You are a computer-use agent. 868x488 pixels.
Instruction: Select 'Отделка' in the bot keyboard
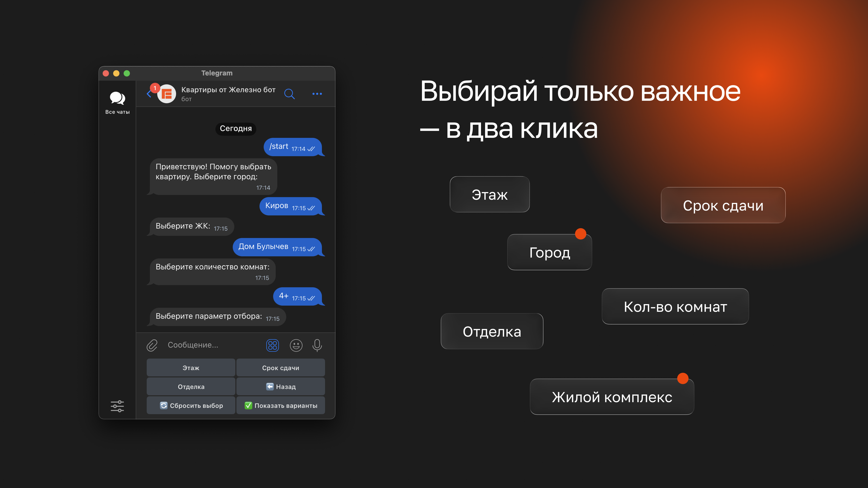click(x=191, y=386)
